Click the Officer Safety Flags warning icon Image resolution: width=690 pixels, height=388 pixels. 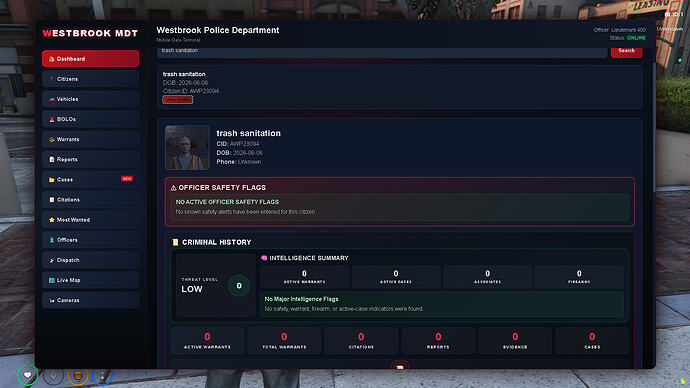[x=173, y=188]
